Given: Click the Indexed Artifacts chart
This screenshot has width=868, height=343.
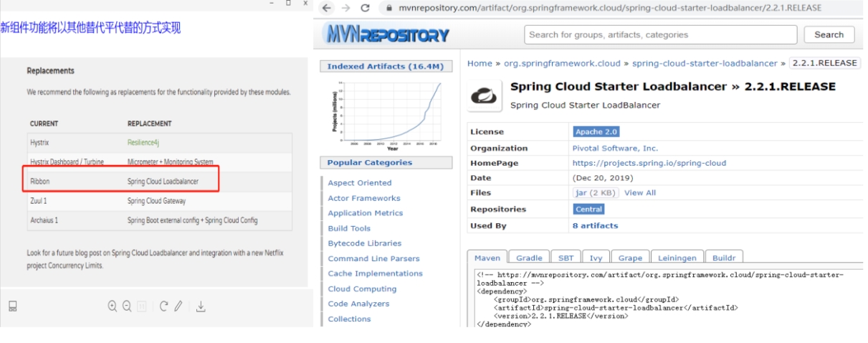Looking at the screenshot, I should tap(386, 115).
